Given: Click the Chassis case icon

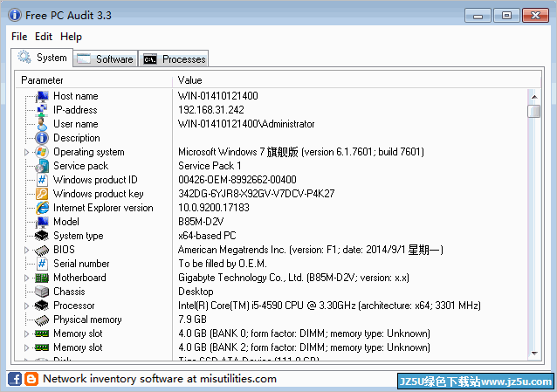Looking at the screenshot, I should (42, 292).
